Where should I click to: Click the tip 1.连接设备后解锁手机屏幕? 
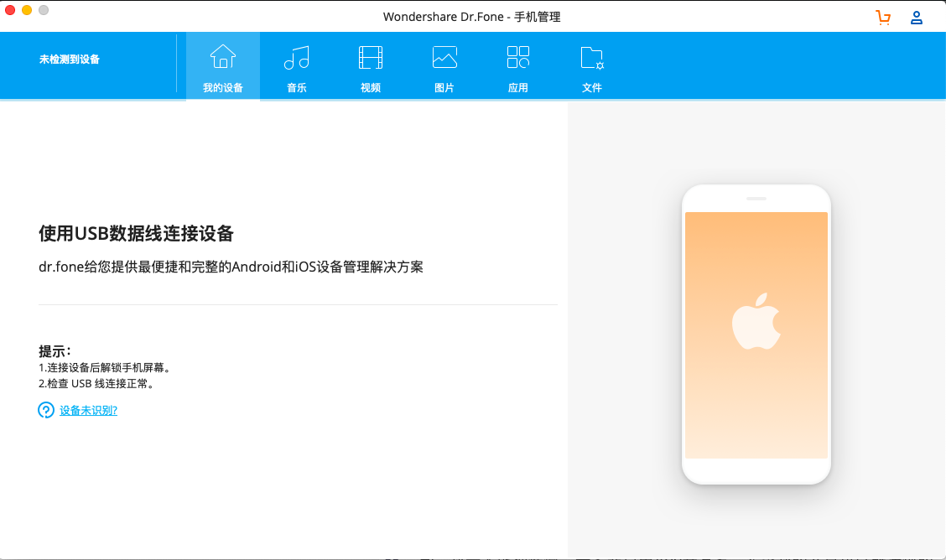[x=107, y=368]
